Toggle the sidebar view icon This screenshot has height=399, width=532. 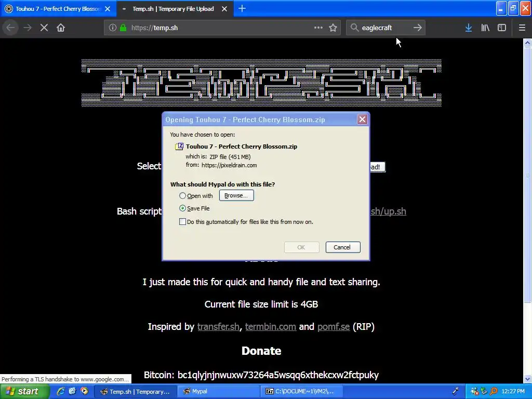(x=502, y=28)
